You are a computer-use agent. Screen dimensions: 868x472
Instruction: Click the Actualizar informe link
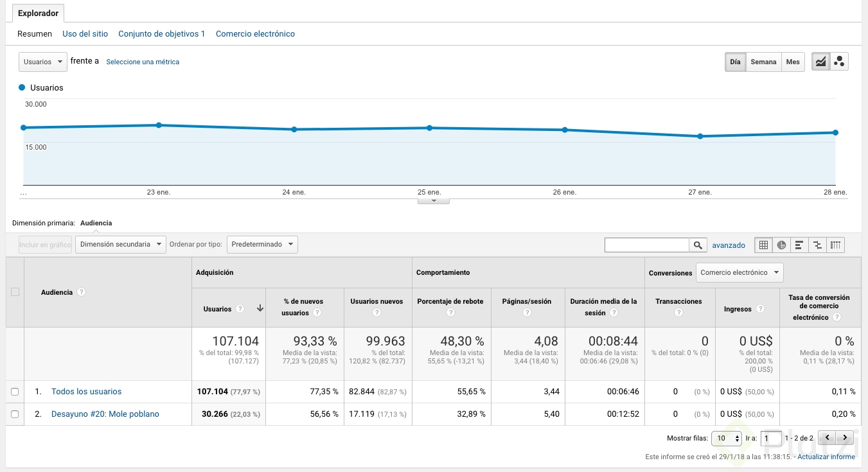coord(826,457)
